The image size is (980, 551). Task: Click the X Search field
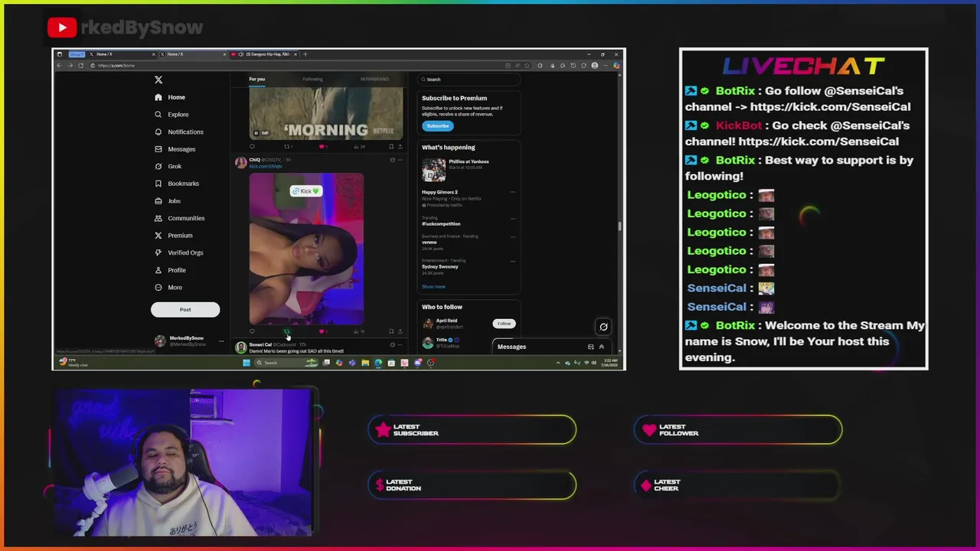click(469, 79)
